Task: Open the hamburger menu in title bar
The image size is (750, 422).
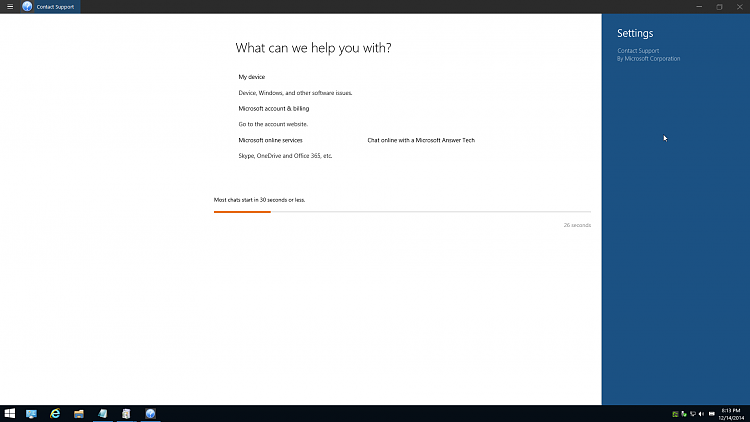Action: tap(10, 7)
